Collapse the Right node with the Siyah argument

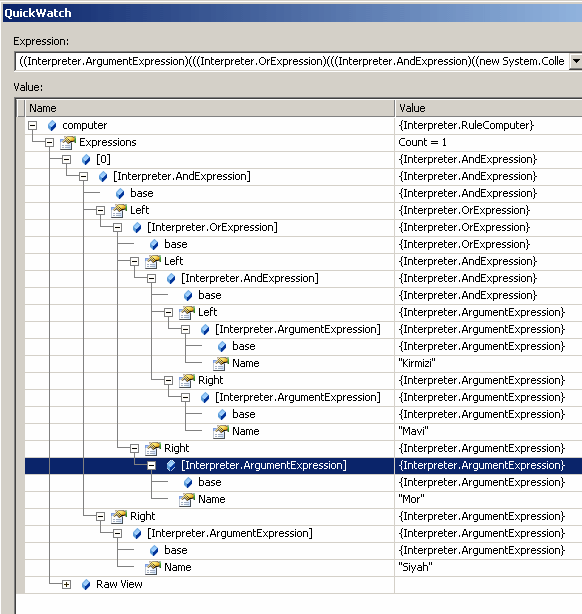(x=101, y=516)
